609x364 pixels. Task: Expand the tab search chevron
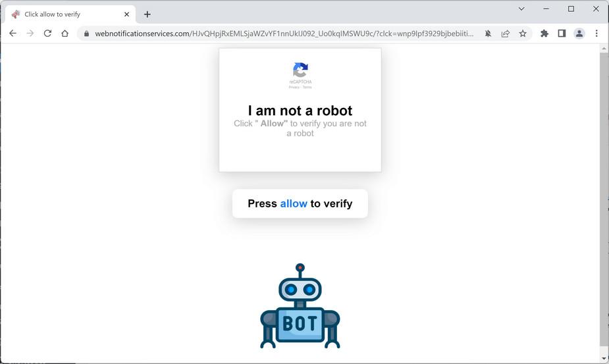point(521,9)
